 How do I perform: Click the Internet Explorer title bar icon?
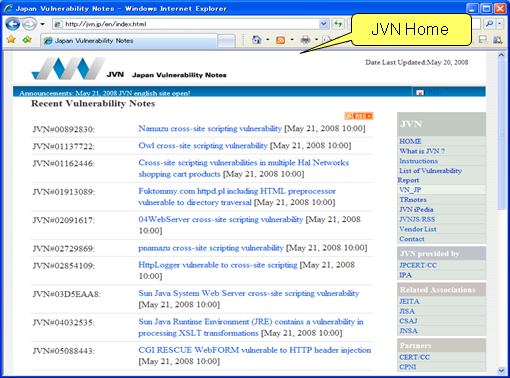[x=8, y=8]
